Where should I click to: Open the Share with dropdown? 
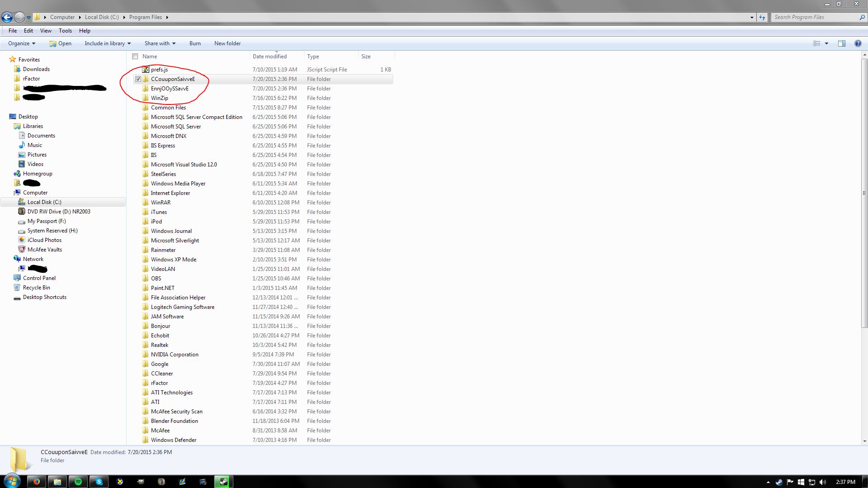point(160,43)
